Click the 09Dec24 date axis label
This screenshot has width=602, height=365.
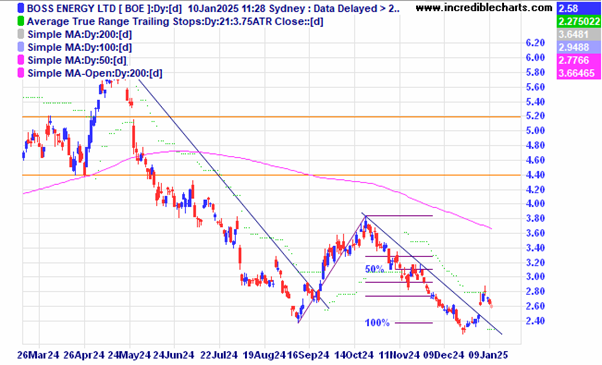[444, 355]
